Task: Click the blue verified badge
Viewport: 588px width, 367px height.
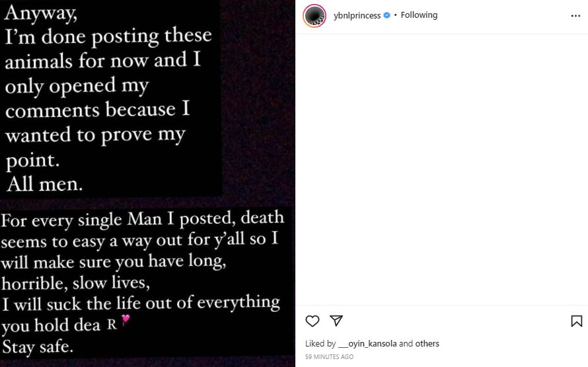Action: coord(386,15)
